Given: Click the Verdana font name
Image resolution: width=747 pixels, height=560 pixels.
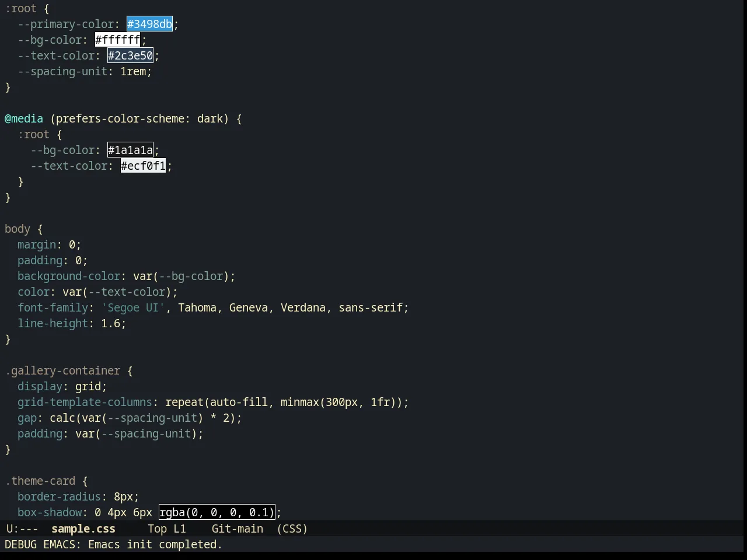Looking at the screenshot, I should pos(303,307).
